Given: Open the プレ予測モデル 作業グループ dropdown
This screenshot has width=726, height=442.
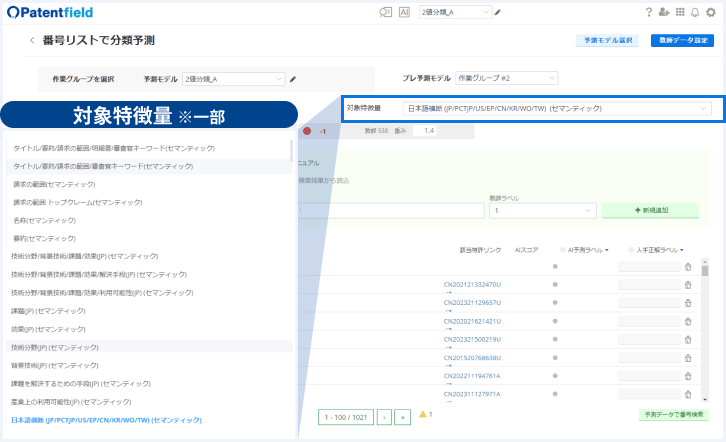Looking at the screenshot, I should tap(507, 78).
